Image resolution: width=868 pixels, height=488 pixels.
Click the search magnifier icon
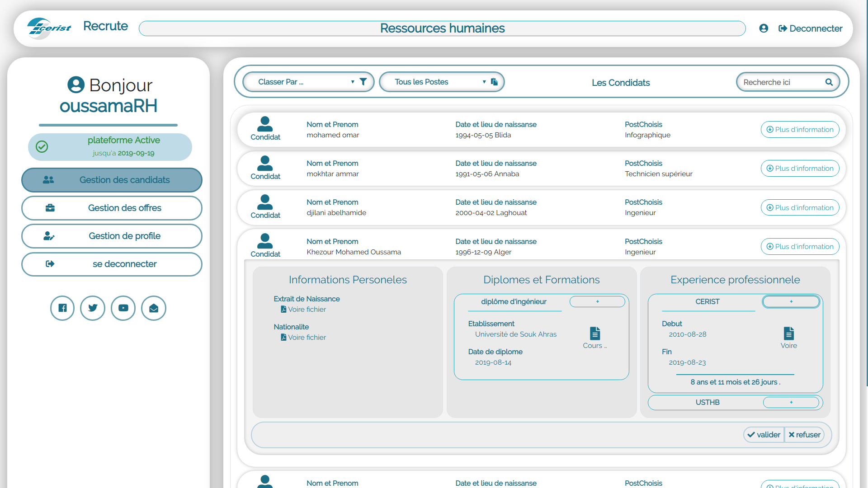pyautogui.click(x=829, y=82)
